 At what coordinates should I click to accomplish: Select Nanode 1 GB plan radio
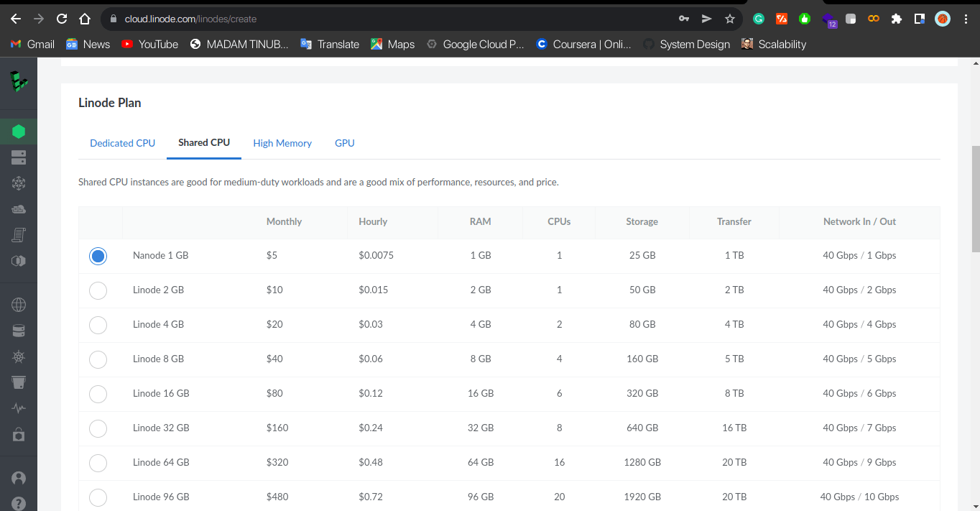[98, 256]
